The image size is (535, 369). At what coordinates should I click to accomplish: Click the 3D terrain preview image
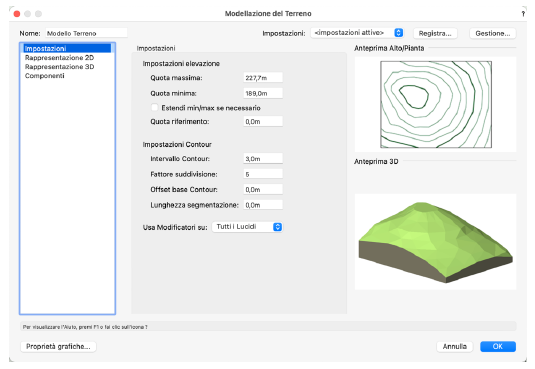435,242
